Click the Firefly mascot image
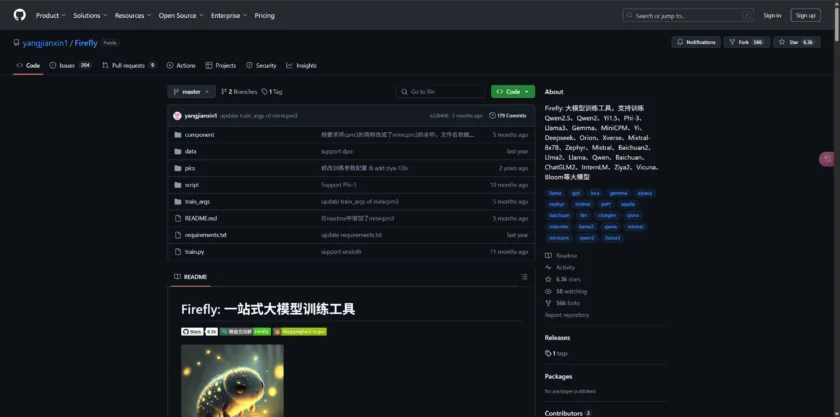Viewport: 840px width, 417px height. [232, 381]
